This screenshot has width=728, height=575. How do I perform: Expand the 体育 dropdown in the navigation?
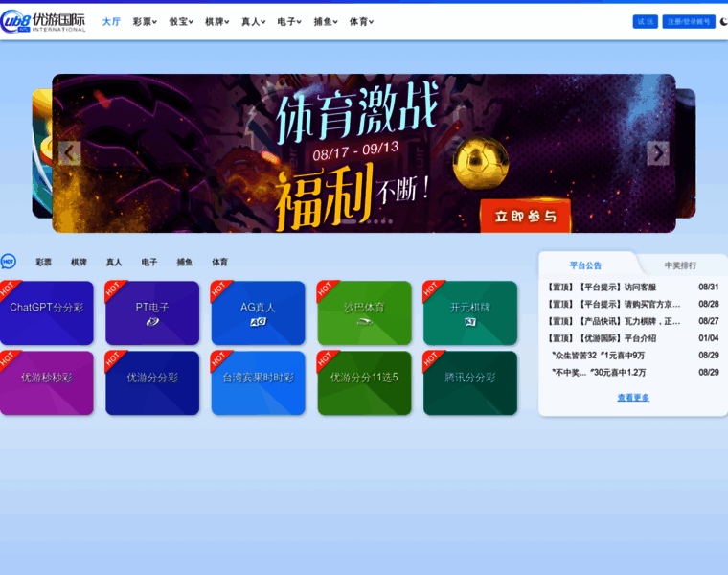361,21
